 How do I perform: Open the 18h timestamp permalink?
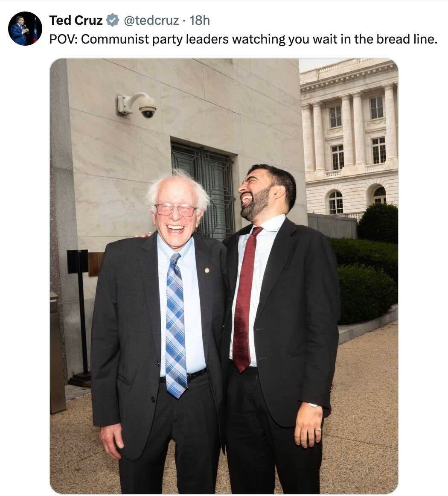(200, 20)
